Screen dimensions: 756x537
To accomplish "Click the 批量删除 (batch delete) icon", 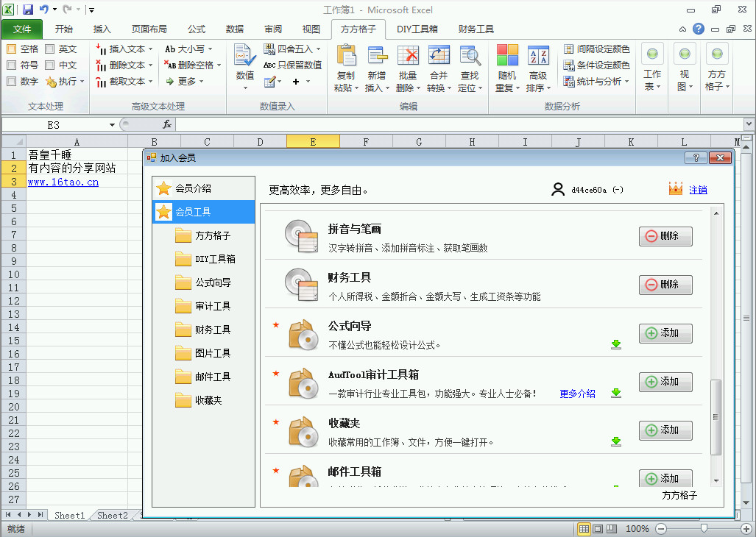I will tap(408, 56).
